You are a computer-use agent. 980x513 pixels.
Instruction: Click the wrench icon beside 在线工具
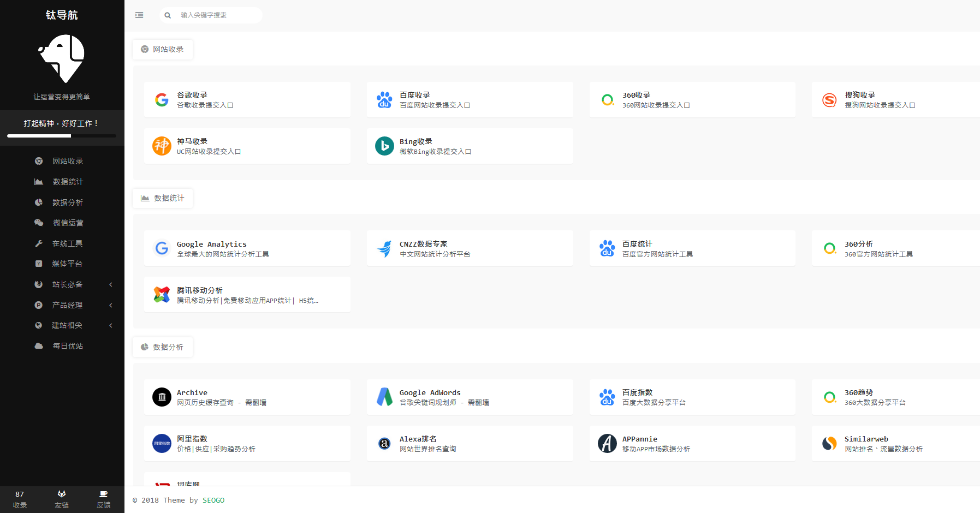click(39, 243)
